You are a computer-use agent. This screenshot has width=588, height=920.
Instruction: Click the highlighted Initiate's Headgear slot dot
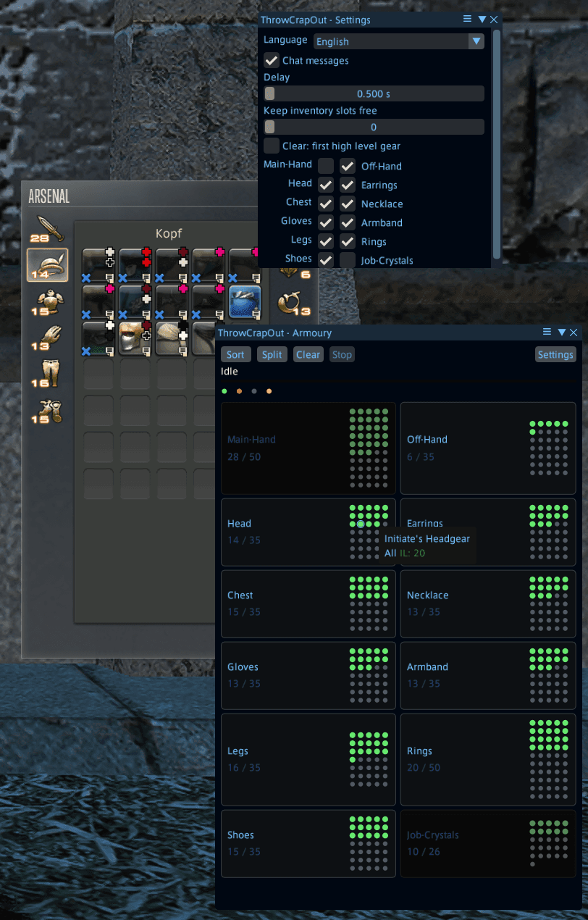tap(361, 524)
